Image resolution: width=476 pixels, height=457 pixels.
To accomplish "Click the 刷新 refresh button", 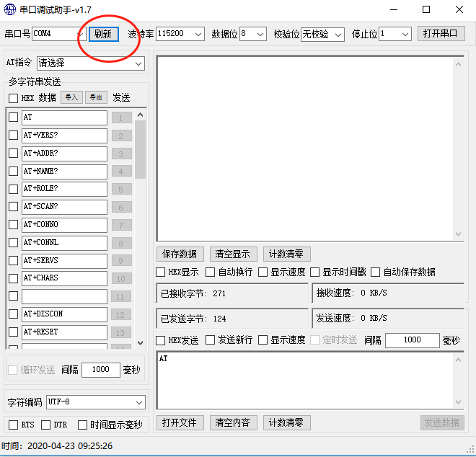I will [x=104, y=34].
